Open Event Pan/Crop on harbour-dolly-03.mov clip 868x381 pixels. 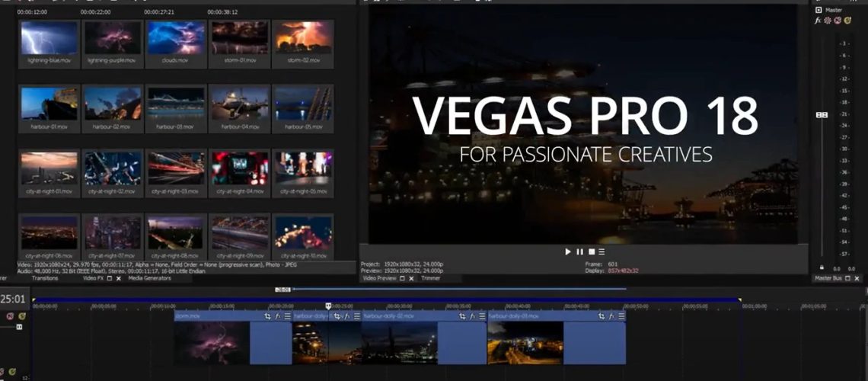[x=602, y=316]
